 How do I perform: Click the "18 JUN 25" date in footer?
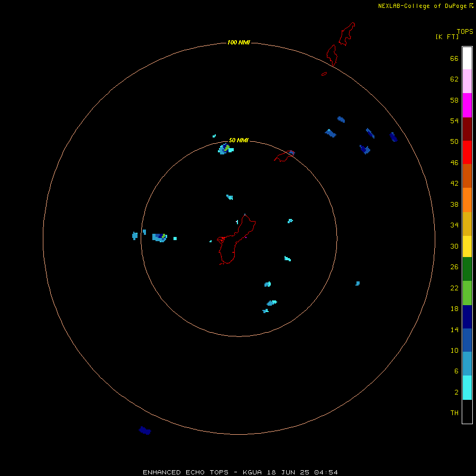[288, 472]
